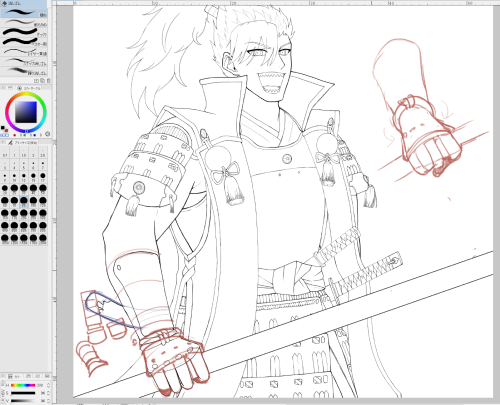500x405 pixels.
Task: Choose brush size 2000
Action: 43,239
